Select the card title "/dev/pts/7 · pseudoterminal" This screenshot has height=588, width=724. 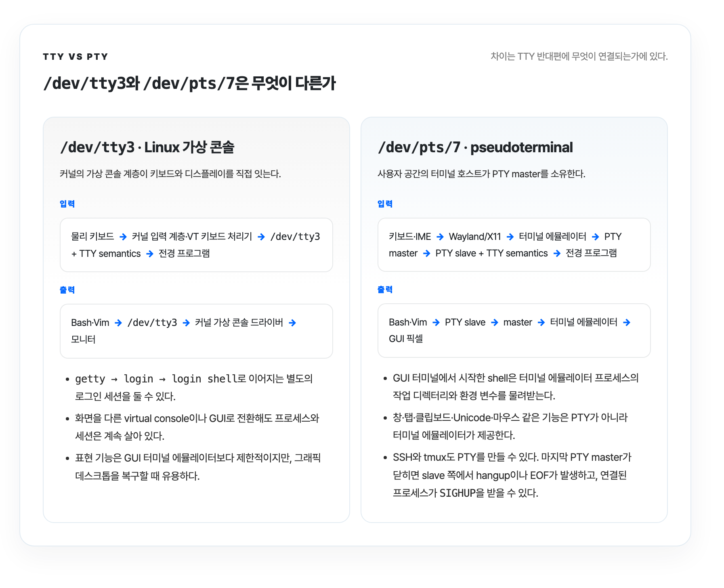pyautogui.click(x=475, y=147)
